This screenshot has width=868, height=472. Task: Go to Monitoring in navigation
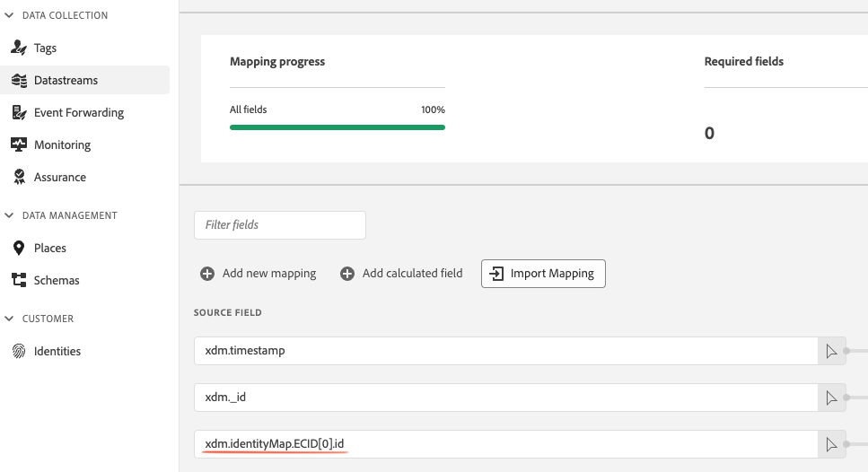pyautogui.click(x=62, y=145)
